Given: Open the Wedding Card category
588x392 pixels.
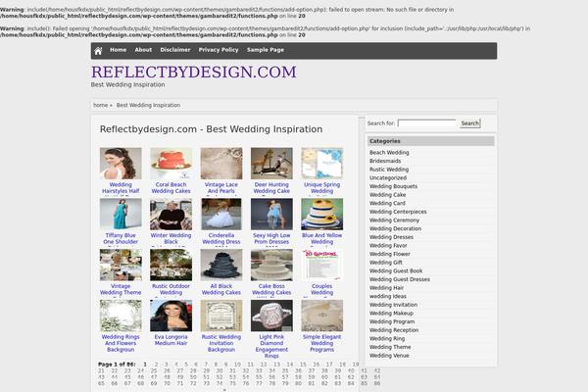Looking at the screenshot, I should (387, 203).
